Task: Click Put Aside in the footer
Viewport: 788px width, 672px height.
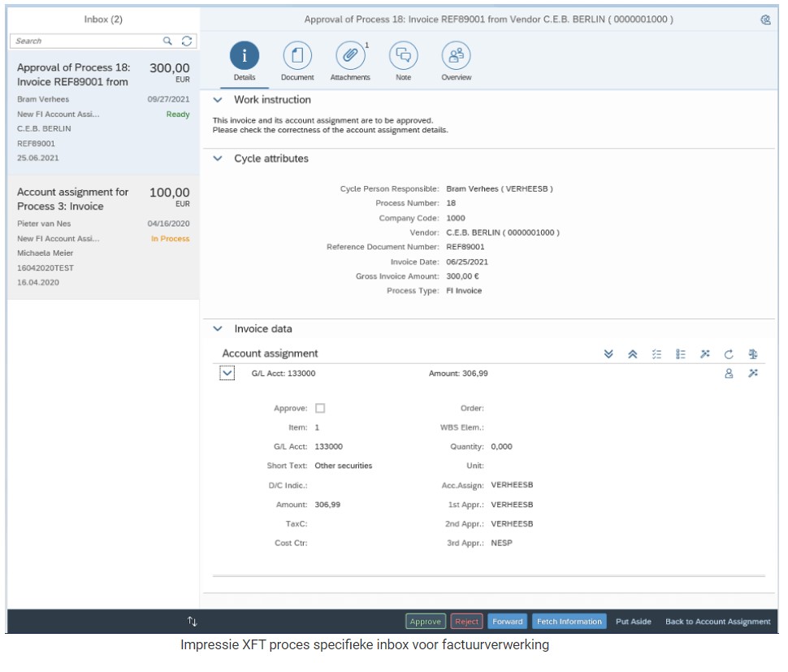Action: (634, 622)
